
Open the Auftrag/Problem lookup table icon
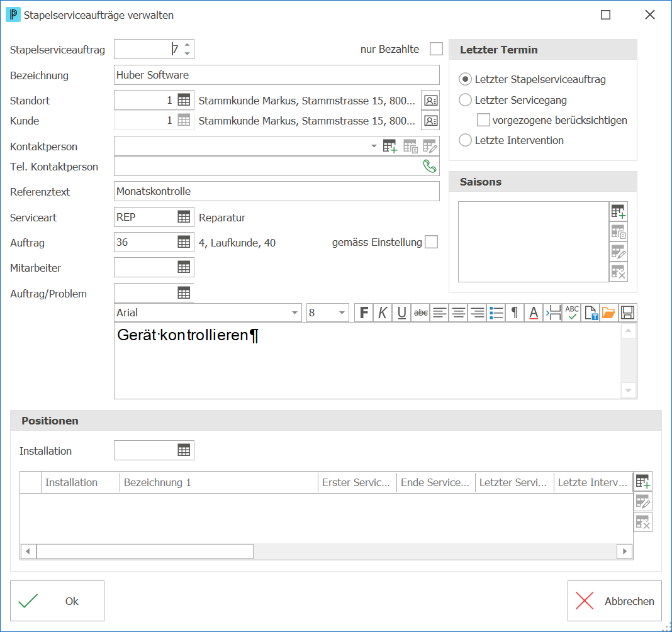[x=184, y=293]
